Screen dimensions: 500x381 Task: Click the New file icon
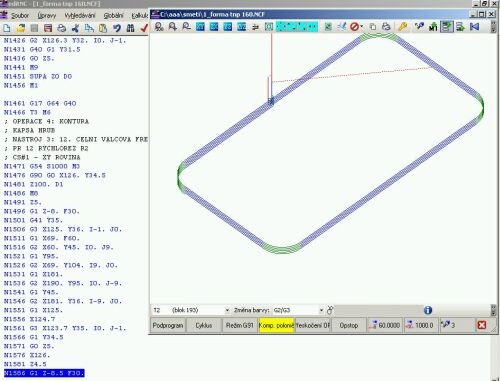tap(7, 28)
